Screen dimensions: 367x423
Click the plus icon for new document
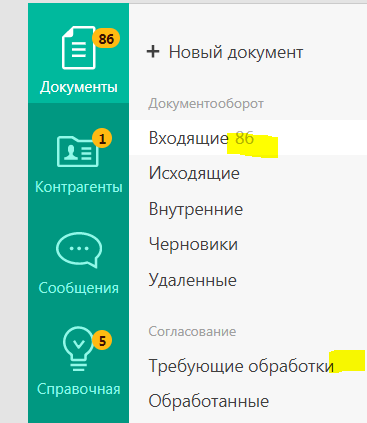(153, 52)
